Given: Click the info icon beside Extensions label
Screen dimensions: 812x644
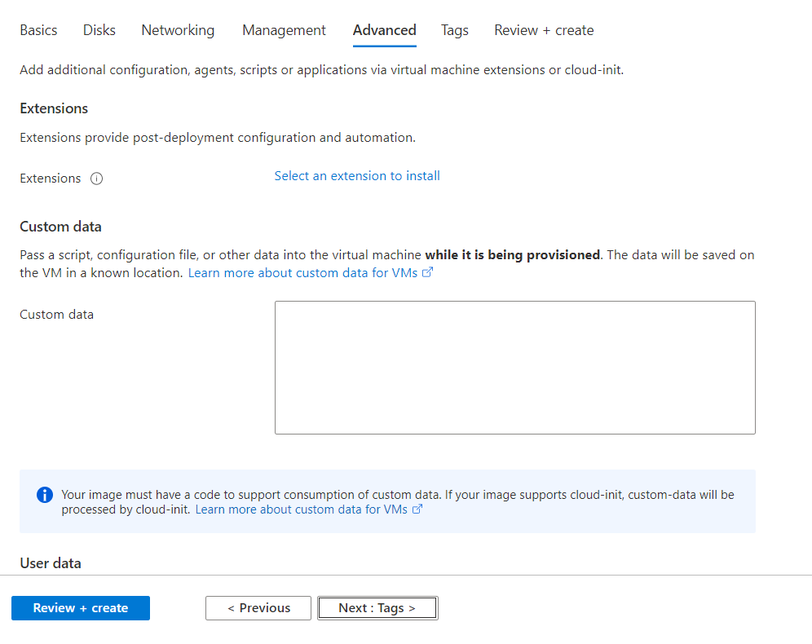Looking at the screenshot, I should coord(96,179).
